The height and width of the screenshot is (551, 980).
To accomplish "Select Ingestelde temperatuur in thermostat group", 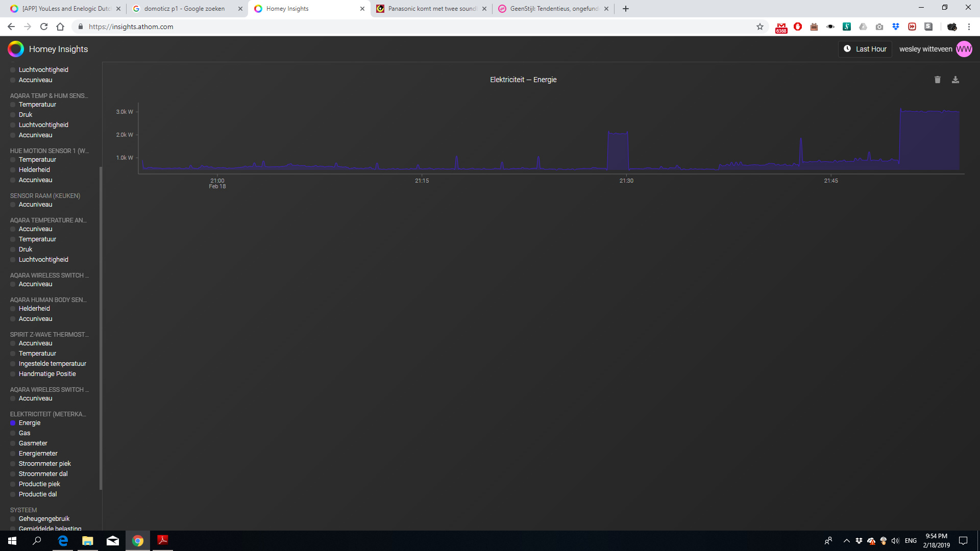I will pos(52,364).
